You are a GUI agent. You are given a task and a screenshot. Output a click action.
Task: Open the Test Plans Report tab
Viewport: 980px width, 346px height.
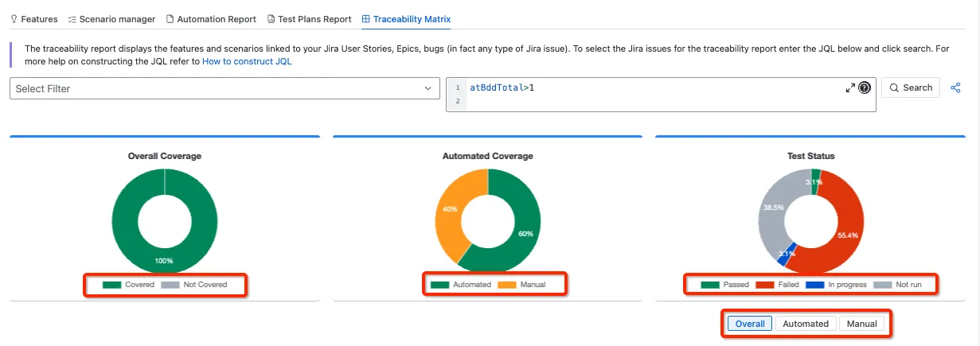(309, 18)
